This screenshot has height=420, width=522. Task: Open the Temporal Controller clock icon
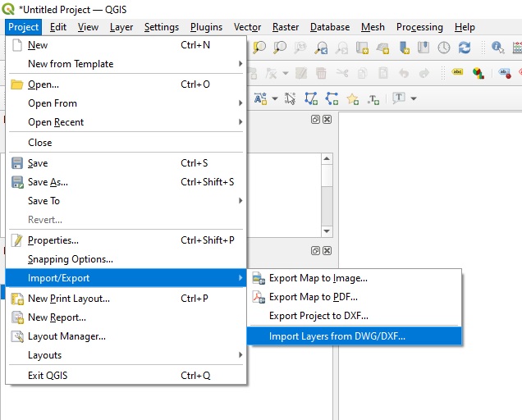click(444, 48)
